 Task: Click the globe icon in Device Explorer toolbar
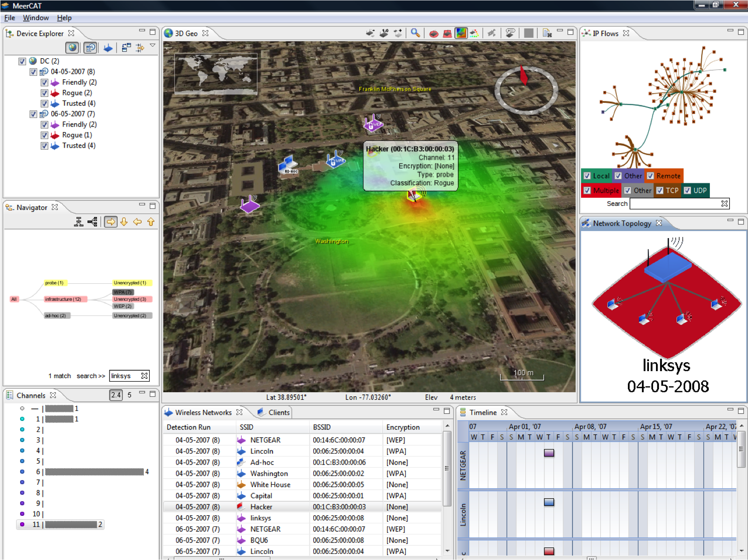73,48
